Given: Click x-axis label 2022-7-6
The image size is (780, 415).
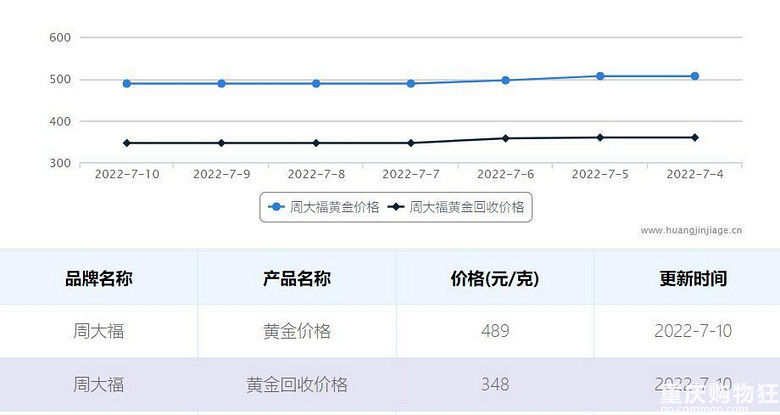Looking at the screenshot, I should pyautogui.click(x=505, y=174).
